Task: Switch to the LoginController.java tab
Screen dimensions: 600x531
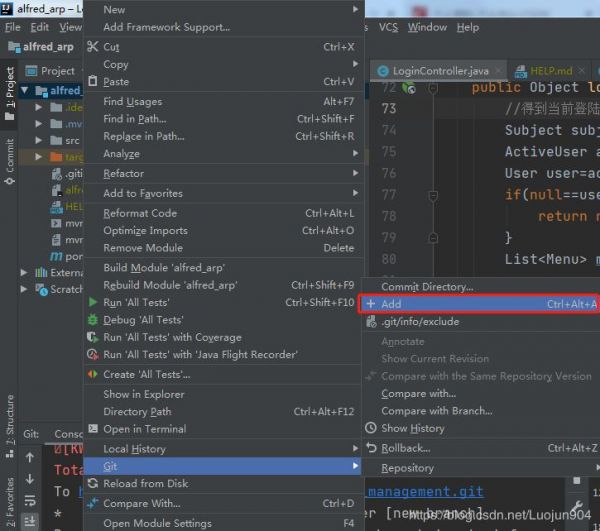Action: pyautogui.click(x=440, y=71)
